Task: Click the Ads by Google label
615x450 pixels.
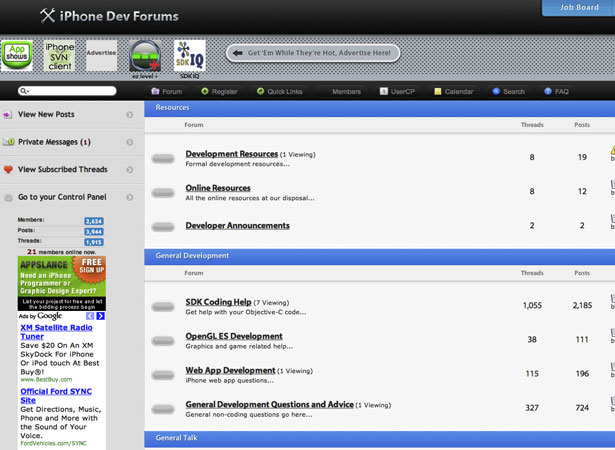Action: pyautogui.click(x=40, y=316)
